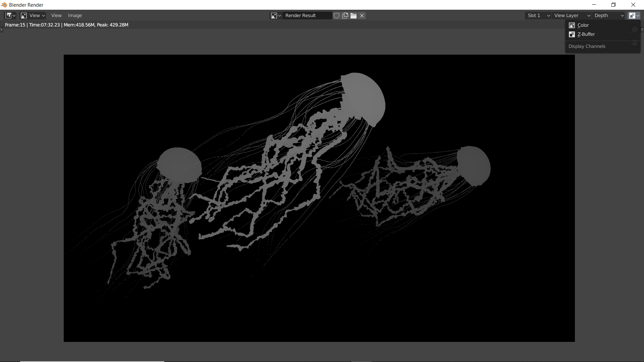Open the editor type selector icon
This screenshot has height=362, width=644.
point(10,15)
